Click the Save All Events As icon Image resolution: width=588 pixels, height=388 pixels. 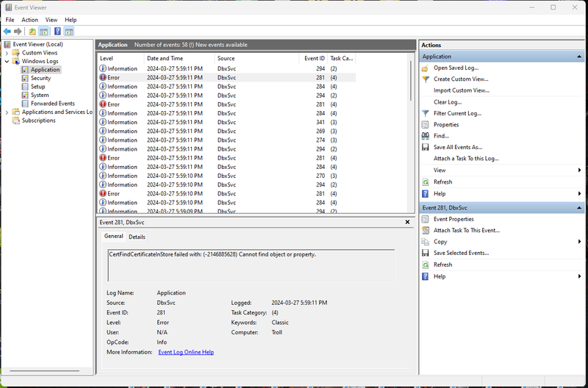pyautogui.click(x=426, y=147)
